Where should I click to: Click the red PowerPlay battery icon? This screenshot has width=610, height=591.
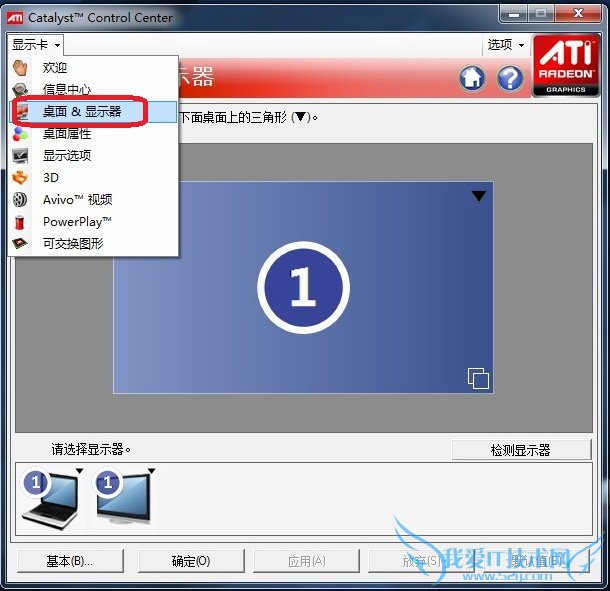[19, 222]
